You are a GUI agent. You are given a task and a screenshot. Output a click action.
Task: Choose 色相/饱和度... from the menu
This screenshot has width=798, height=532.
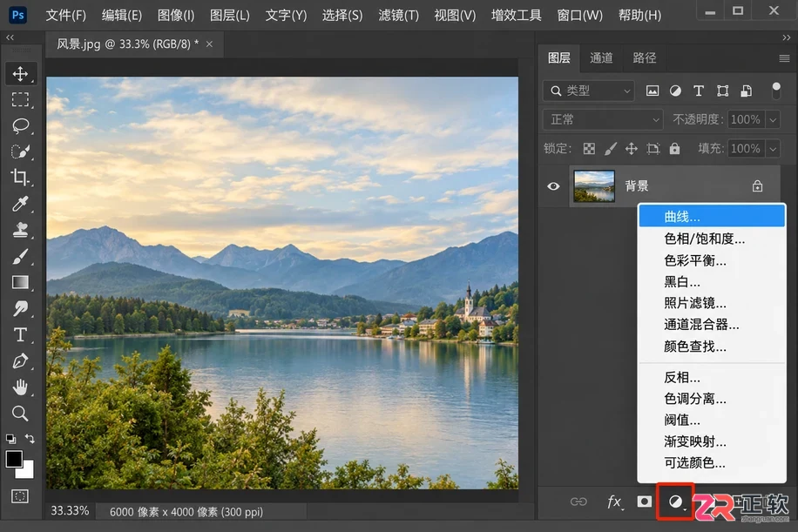click(x=712, y=239)
